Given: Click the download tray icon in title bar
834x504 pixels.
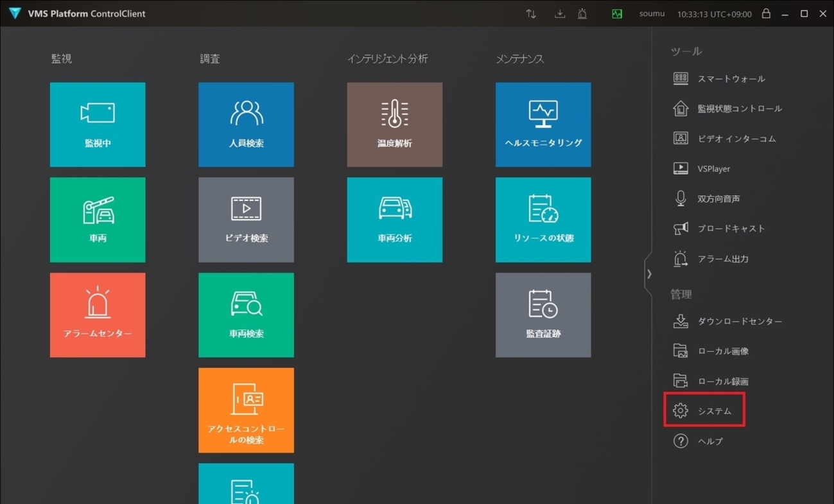Looking at the screenshot, I should (x=560, y=13).
